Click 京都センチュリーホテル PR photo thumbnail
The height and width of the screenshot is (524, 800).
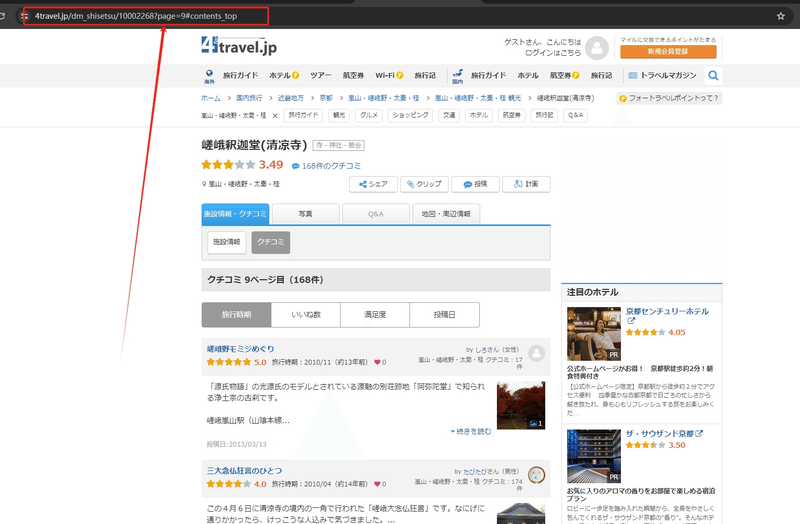point(594,334)
